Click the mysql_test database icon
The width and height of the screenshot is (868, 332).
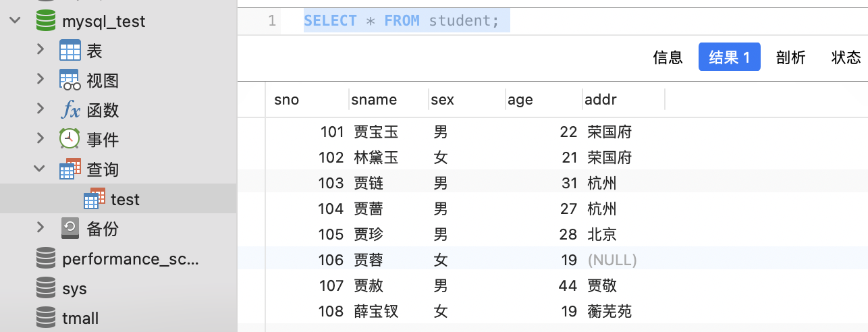pyautogui.click(x=45, y=21)
